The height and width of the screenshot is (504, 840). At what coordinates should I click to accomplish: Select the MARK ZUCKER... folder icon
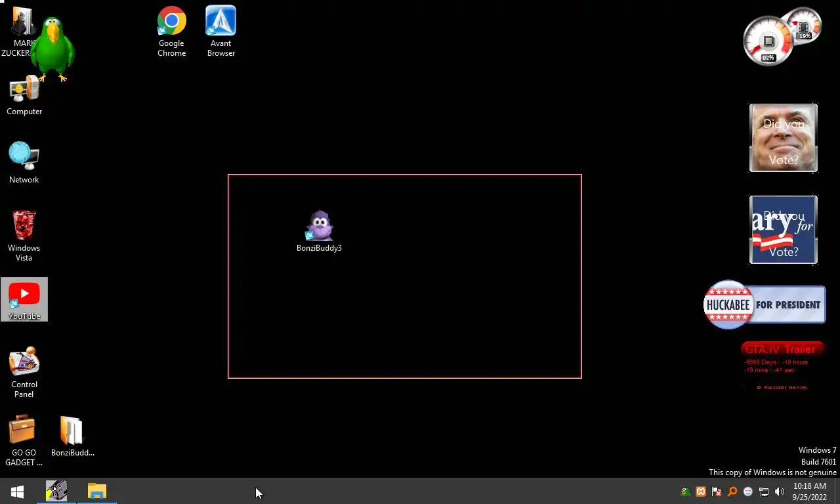pos(20,31)
